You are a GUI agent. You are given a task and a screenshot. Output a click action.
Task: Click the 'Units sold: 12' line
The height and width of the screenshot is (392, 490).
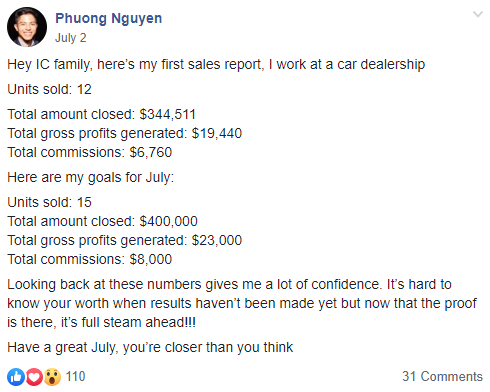tap(49, 89)
